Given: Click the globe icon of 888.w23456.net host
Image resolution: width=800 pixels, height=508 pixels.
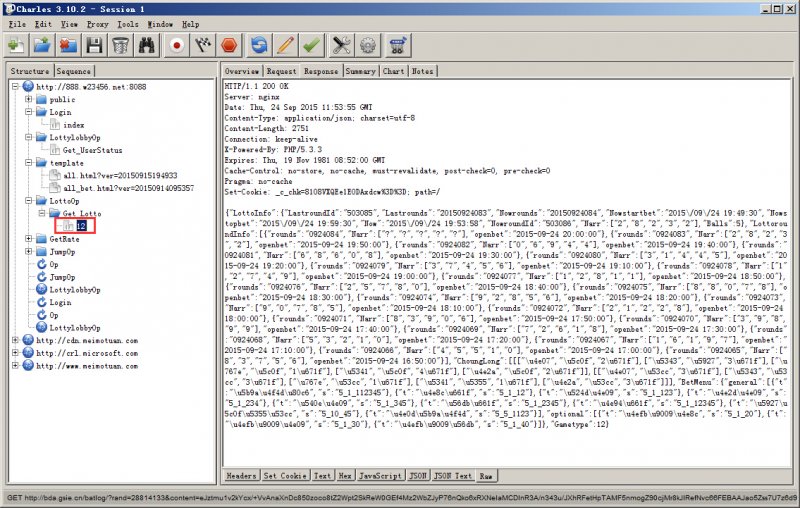Looking at the screenshot, I should (28, 86).
